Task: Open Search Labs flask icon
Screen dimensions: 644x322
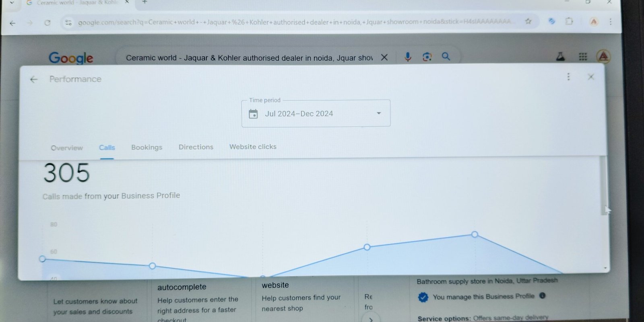Action: (x=560, y=56)
